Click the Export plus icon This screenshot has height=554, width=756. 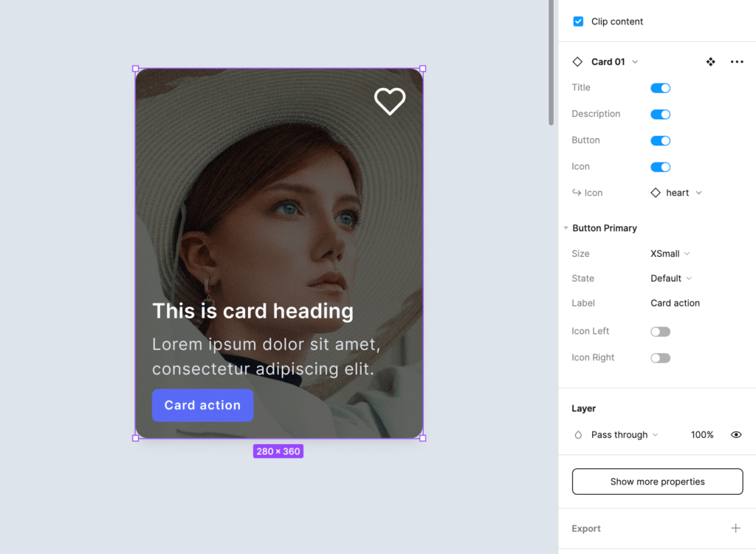tap(735, 528)
